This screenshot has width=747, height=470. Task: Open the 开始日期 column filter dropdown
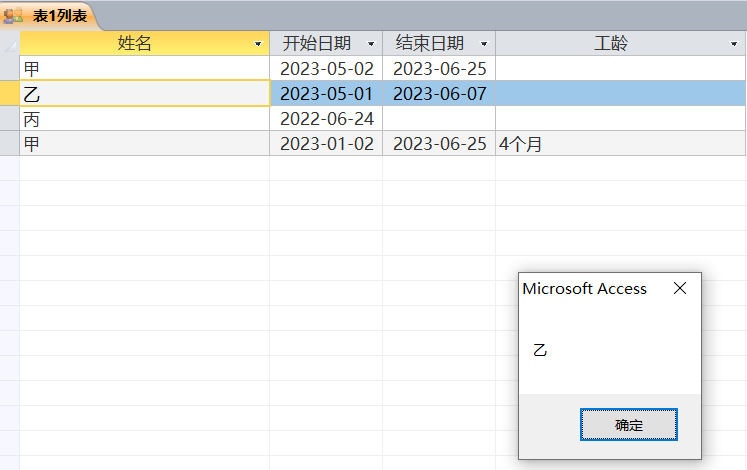(371, 44)
